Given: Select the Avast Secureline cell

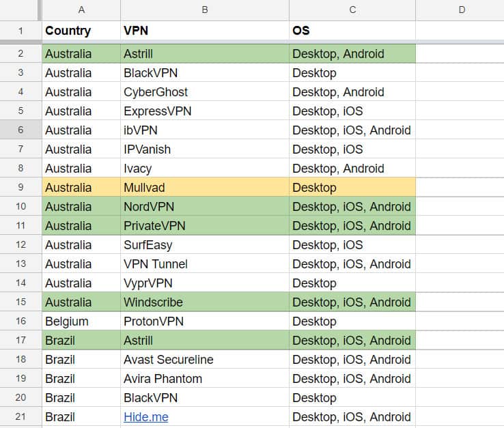Looking at the screenshot, I should (x=205, y=359).
